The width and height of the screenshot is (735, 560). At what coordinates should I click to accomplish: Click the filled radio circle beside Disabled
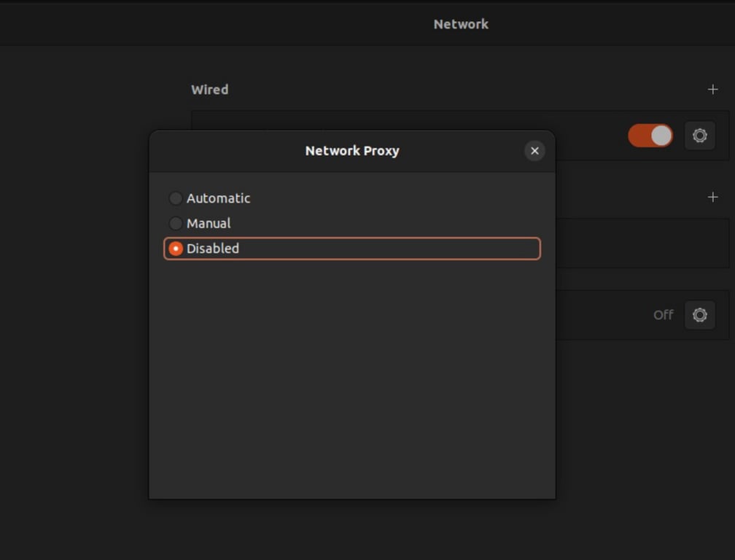click(175, 248)
